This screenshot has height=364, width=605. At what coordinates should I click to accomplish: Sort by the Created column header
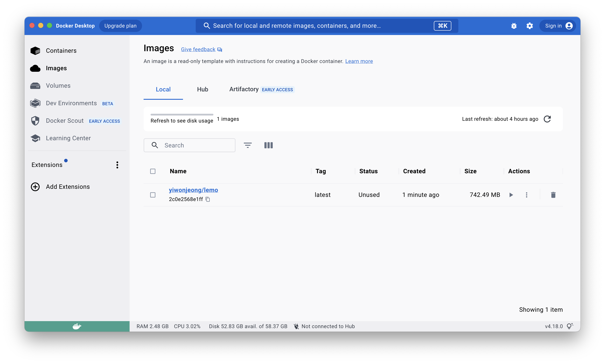(x=414, y=171)
